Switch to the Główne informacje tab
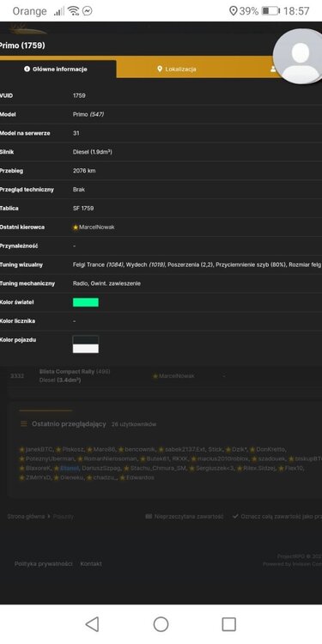322x644 pixels. 58,69
